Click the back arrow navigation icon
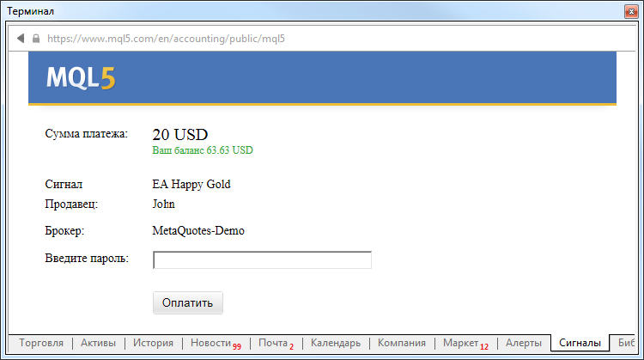This screenshot has width=644, height=360. (x=21, y=38)
